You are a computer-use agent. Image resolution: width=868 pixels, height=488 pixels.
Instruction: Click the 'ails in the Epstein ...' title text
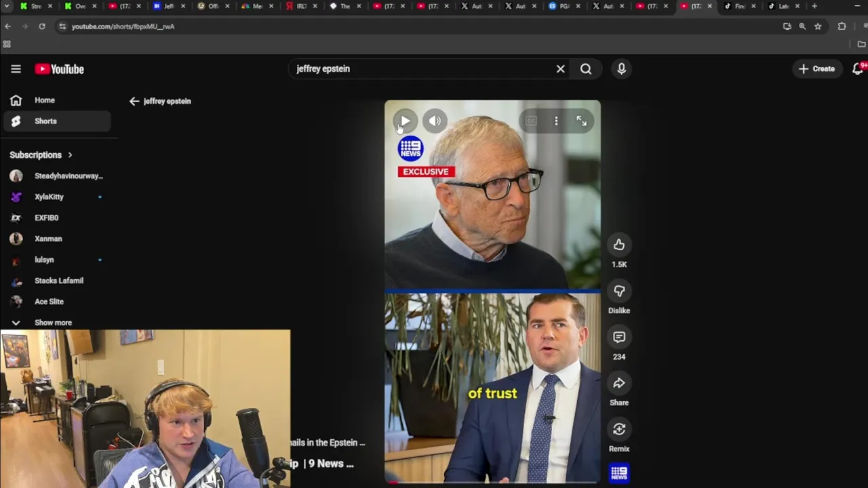[x=328, y=443]
